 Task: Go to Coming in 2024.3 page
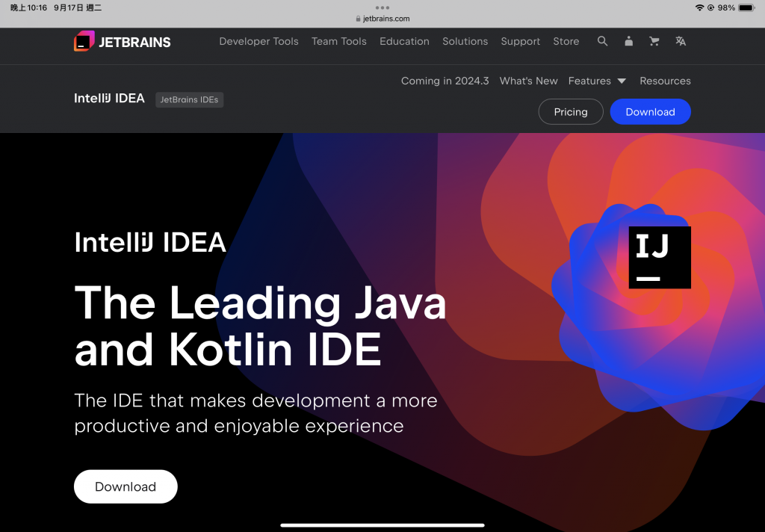click(x=445, y=81)
